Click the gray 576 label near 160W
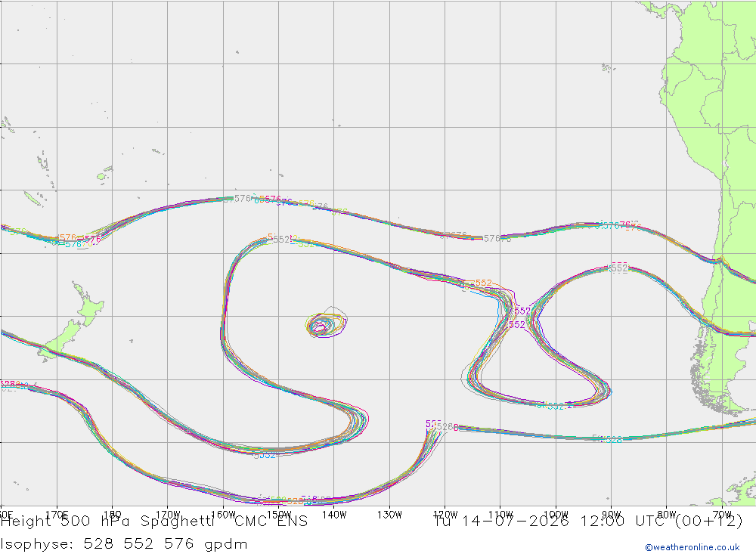The image size is (756, 554). pos(243,199)
